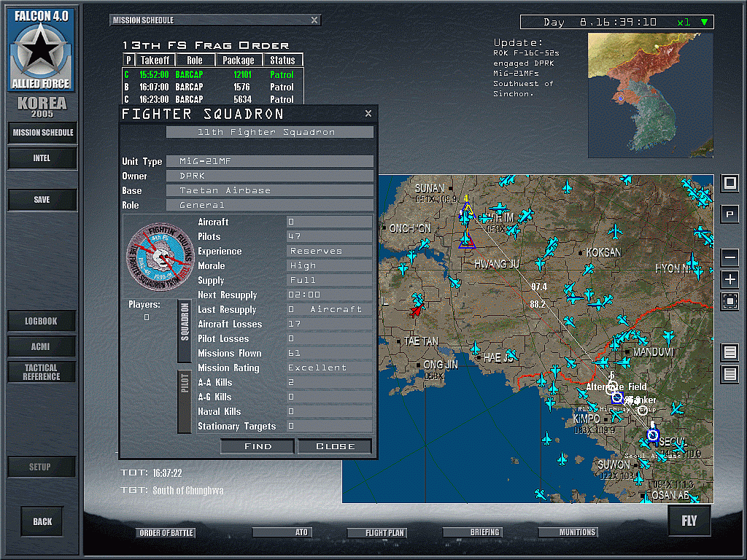Click the SUNAN airbase label on map
This screenshot has width=747, height=560.
coord(430,188)
